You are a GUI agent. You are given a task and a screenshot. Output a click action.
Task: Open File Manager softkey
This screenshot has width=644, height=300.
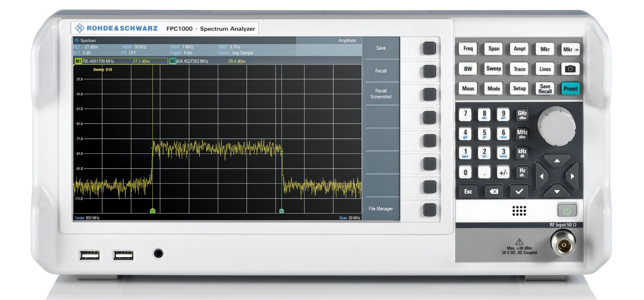pyautogui.click(x=381, y=209)
